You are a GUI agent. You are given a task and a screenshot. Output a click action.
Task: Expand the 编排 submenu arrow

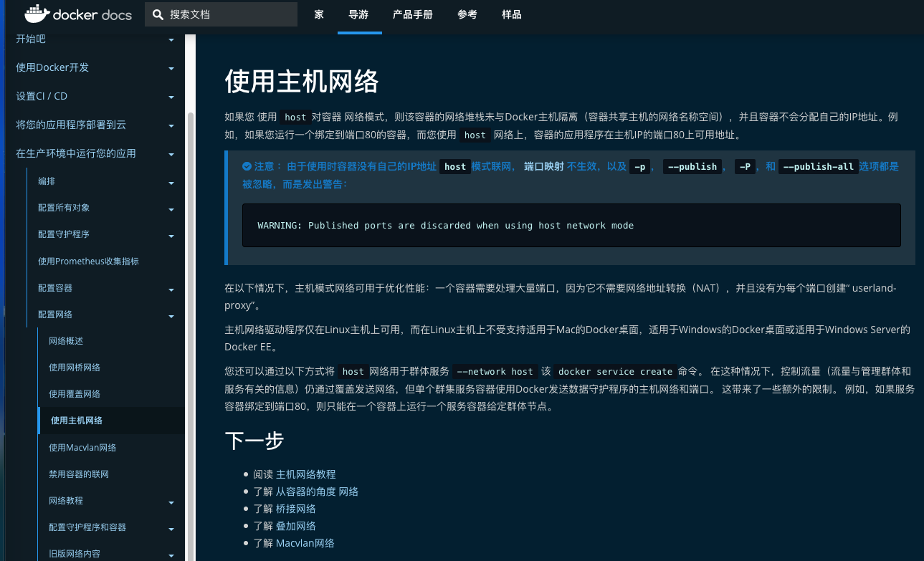(x=171, y=183)
